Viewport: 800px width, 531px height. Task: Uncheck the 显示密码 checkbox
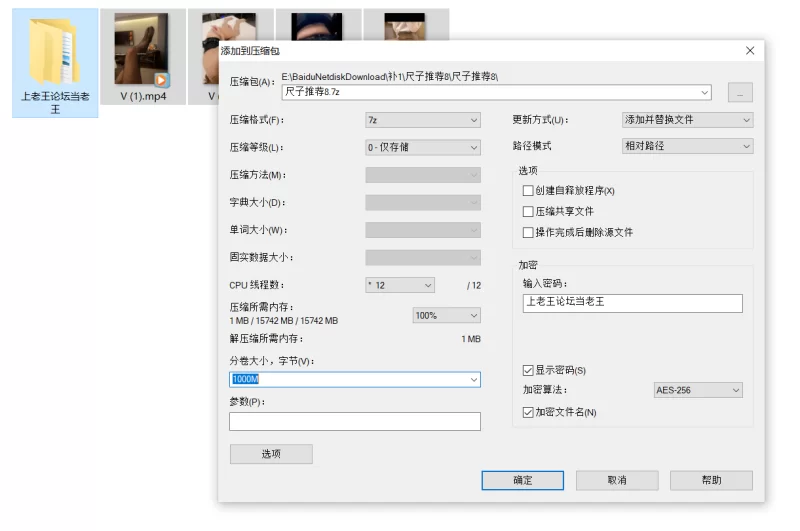pyautogui.click(x=528, y=370)
